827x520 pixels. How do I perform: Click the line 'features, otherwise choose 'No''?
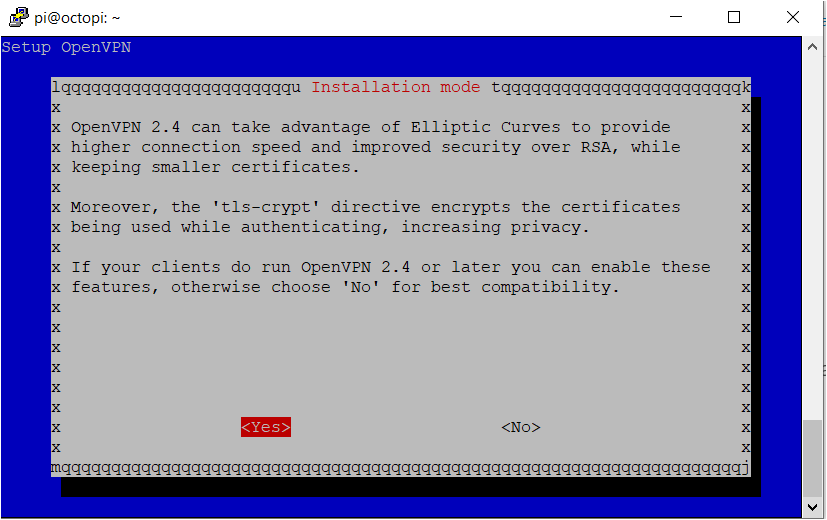point(345,287)
